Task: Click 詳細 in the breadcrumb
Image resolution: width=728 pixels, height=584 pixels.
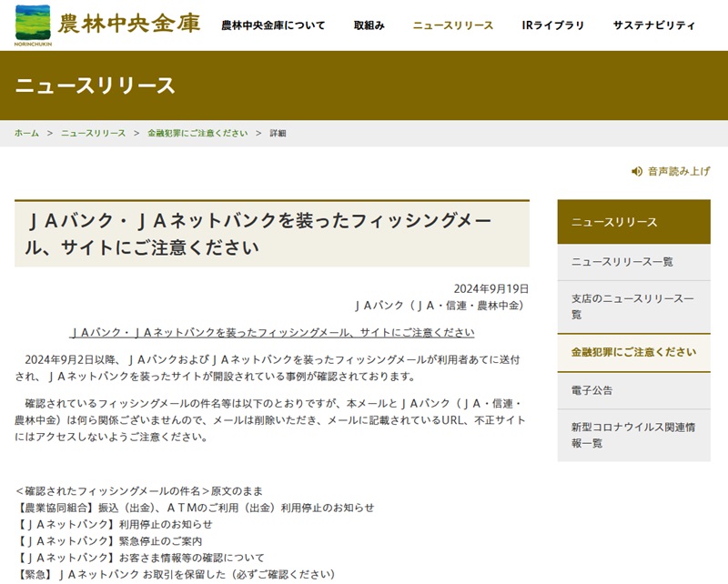Action: point(278,133)
